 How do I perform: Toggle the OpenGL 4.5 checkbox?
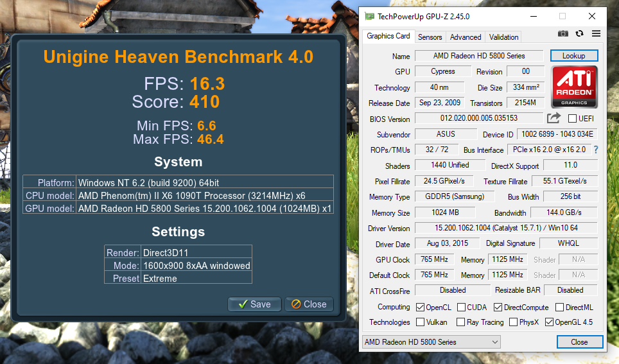click(x=549, y=322)
